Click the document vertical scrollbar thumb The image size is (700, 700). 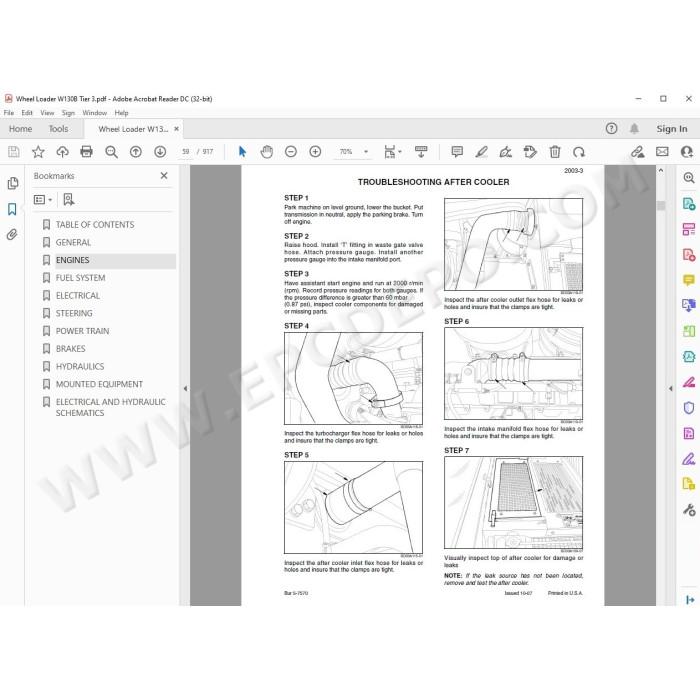coord(661,205)
